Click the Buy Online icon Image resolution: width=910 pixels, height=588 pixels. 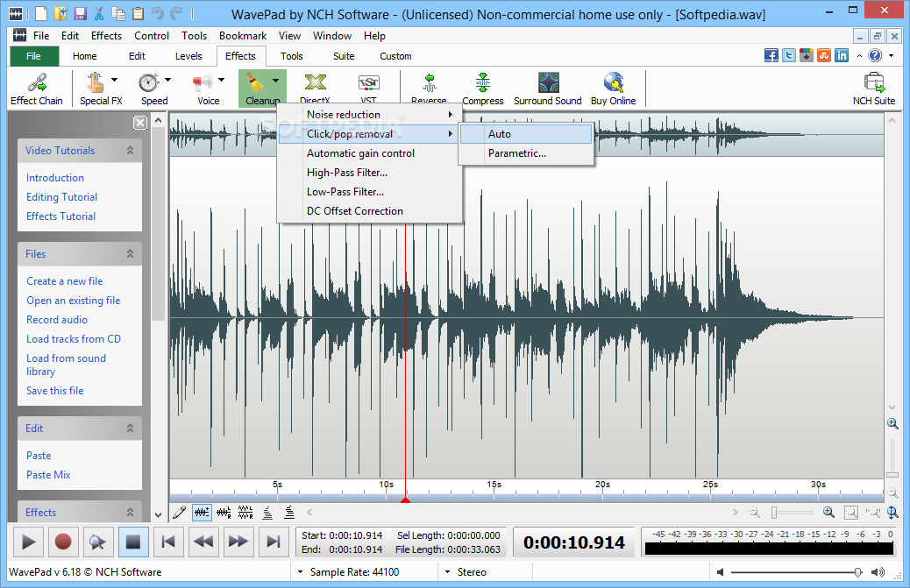[x=614, y=82]
